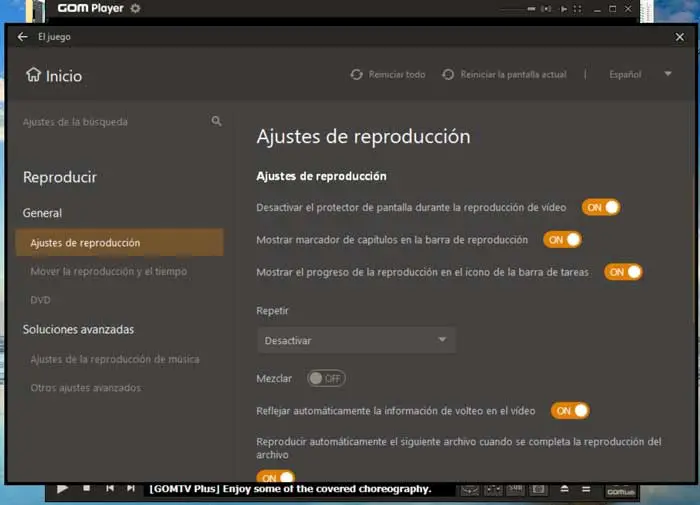Open the playlist lines icon in GOM Player bar
Image resolution: width=700 pixels, height=505 pixels.
point(586,489)
